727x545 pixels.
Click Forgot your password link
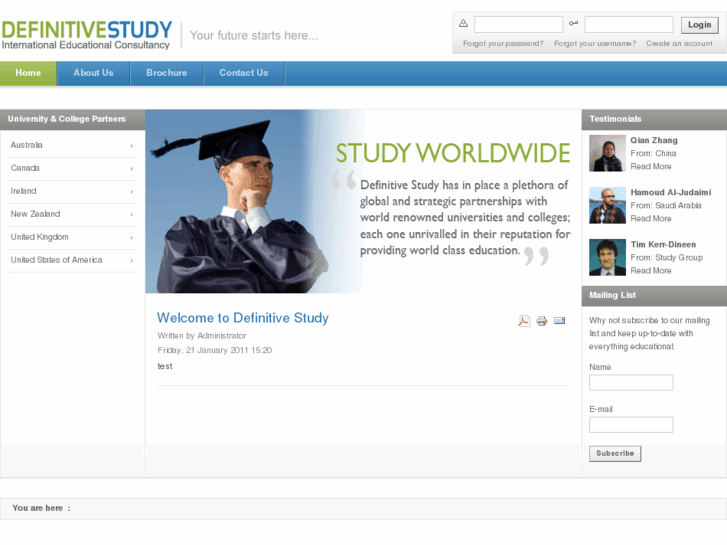(x=503, y=43)
